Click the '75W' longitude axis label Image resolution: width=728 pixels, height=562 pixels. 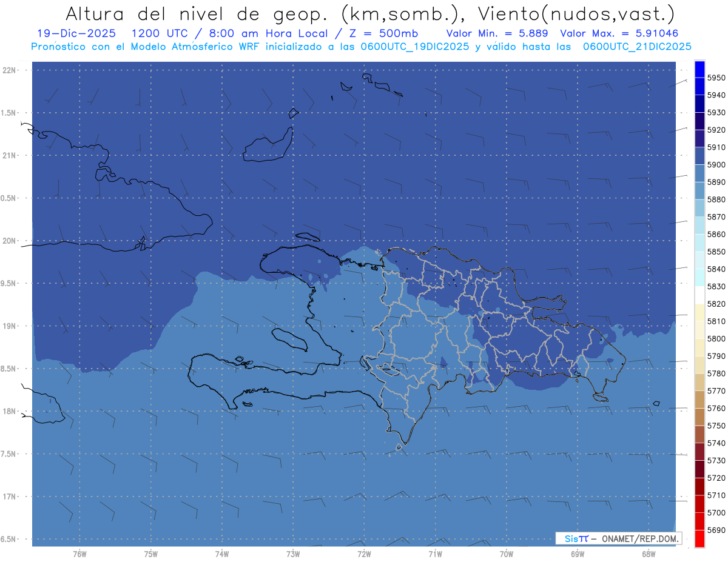point(150,554)
